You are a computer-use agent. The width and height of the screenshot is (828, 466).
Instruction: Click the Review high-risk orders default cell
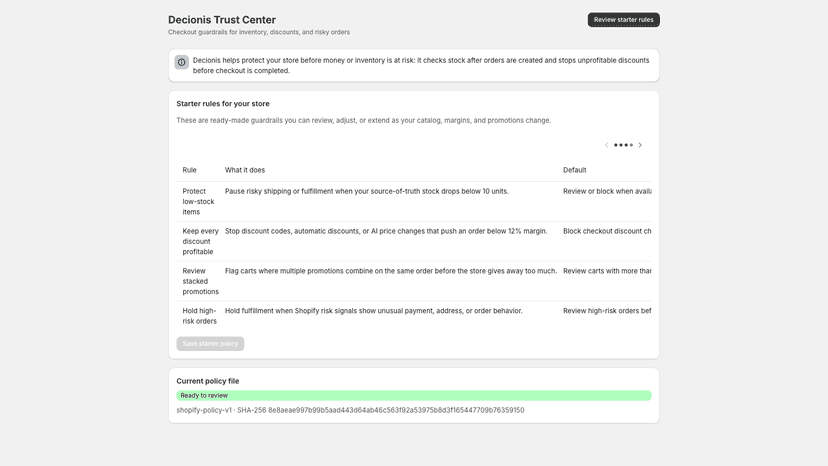[607, 311]
